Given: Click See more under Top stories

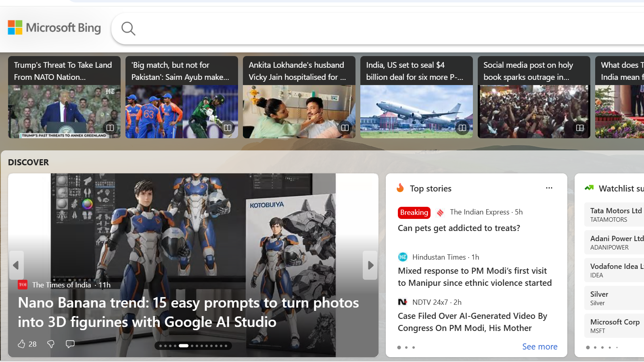Looking at the screenshot, I should 539,347.
